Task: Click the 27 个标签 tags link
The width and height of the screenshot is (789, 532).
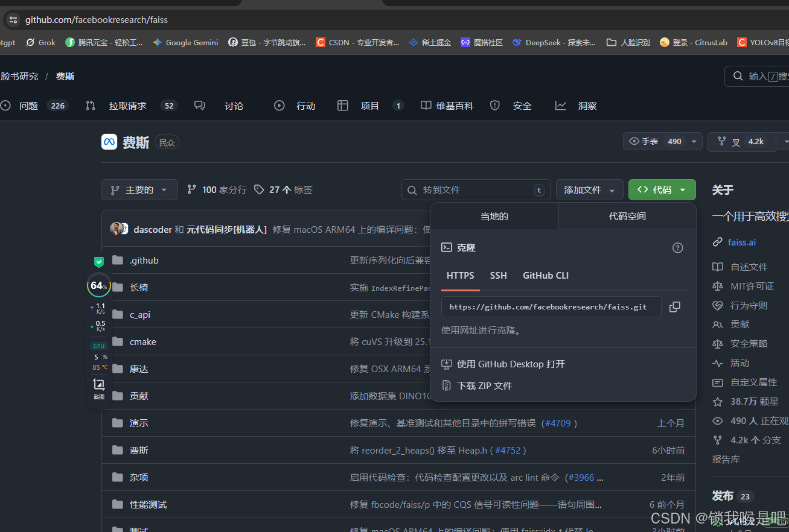Action: 283,190
